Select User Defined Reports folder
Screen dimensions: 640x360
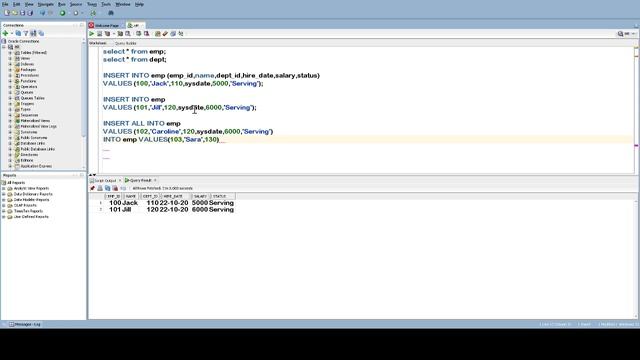pos(31,217)
